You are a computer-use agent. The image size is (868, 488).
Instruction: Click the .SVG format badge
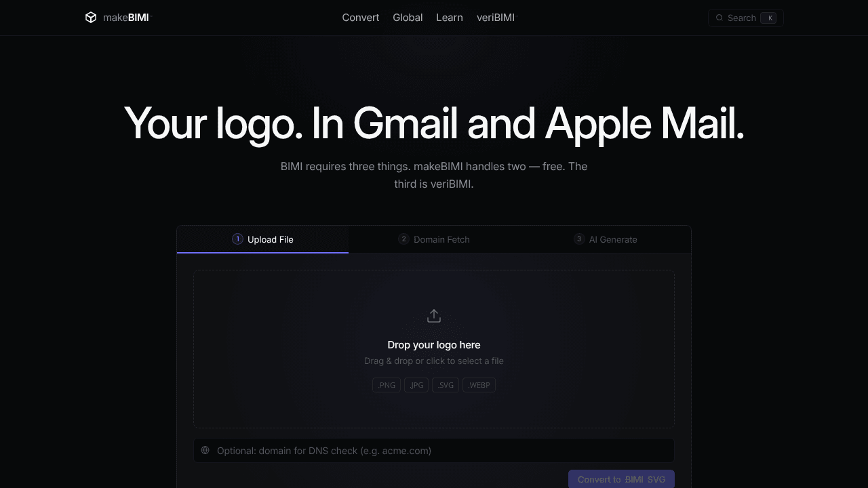(446, 385)
